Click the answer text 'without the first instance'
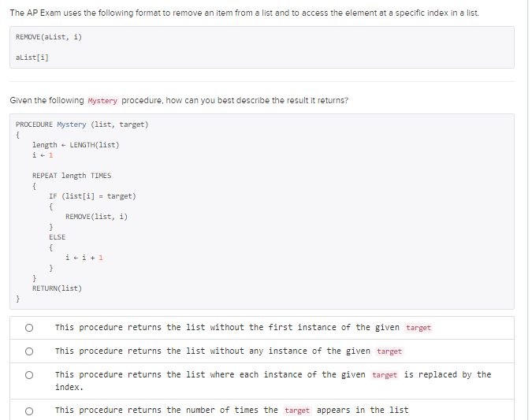The image size is (532, 420). (273, 327)
